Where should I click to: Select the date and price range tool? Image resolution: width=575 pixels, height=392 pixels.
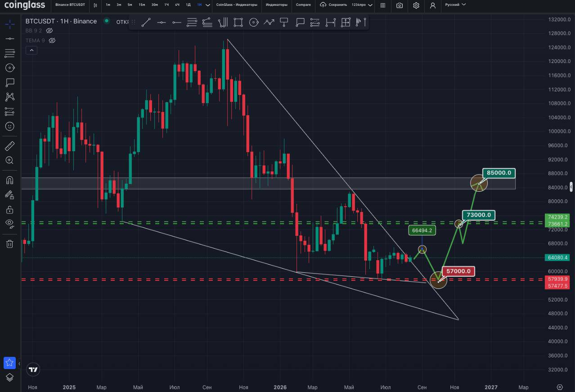346,23
